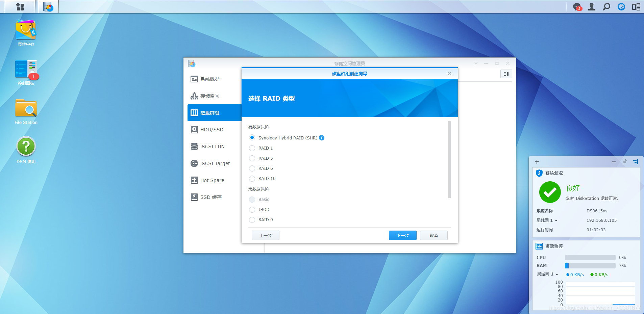Click the IP address 192.168.0.105
This screenshot has height=314, width=644.
click(x=601, y=220)
